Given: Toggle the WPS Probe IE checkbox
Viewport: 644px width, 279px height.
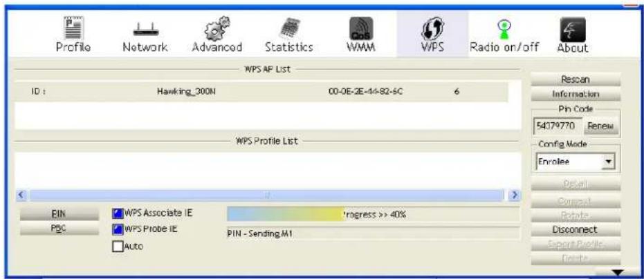Looking at the screenshot, I should [x=118, y=229].
